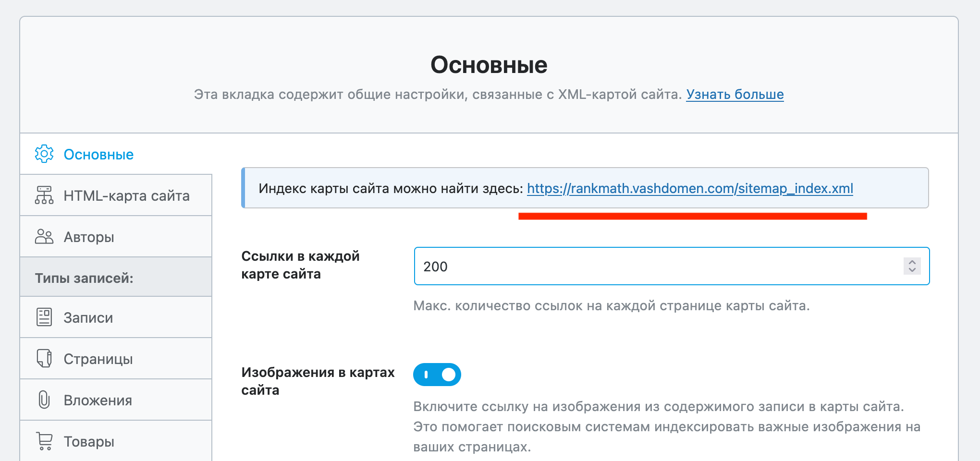Click the Вложения paperclip icon

[x=44, y=400]
